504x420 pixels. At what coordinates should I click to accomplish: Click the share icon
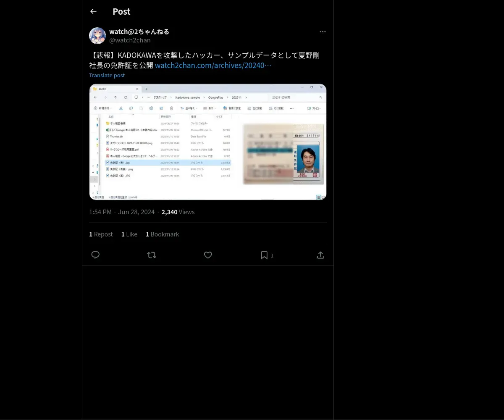(320, 255)
